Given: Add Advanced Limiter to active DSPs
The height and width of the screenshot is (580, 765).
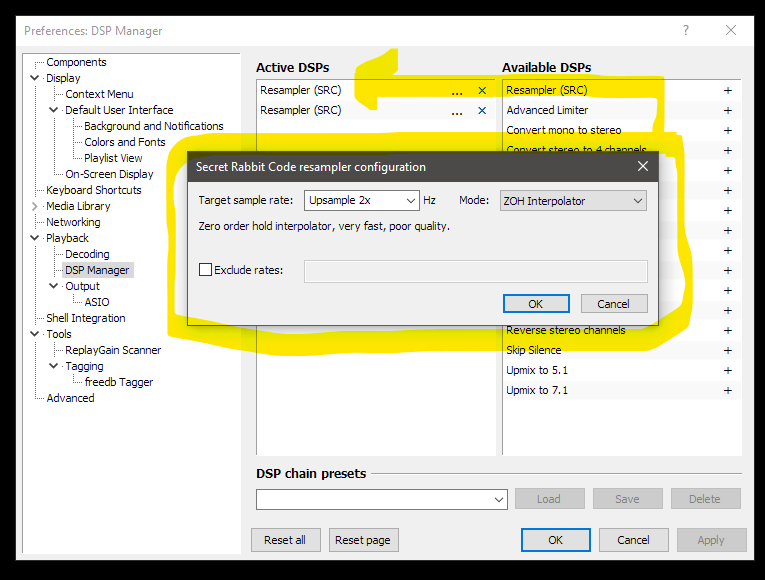Looking at the screenshot, I should pos(727,111).
